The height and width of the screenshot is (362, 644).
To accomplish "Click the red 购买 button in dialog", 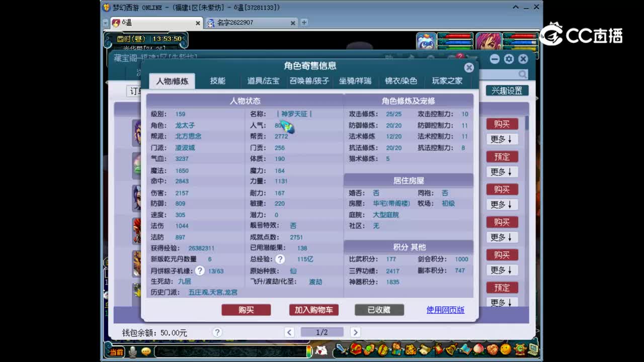I will click(246, 310).
